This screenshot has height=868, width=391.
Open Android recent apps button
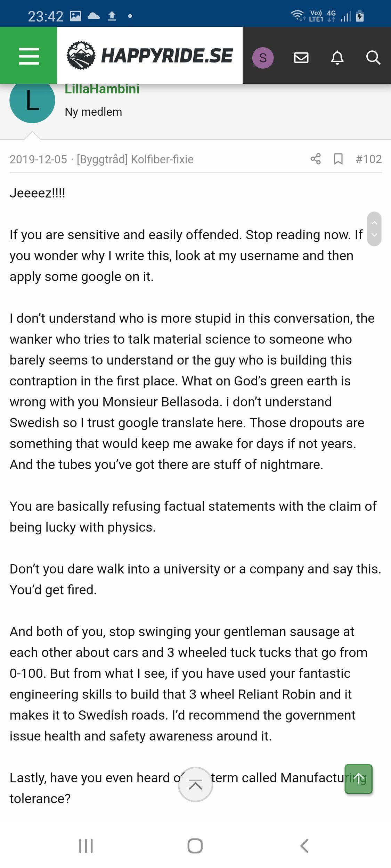point(86,846)
